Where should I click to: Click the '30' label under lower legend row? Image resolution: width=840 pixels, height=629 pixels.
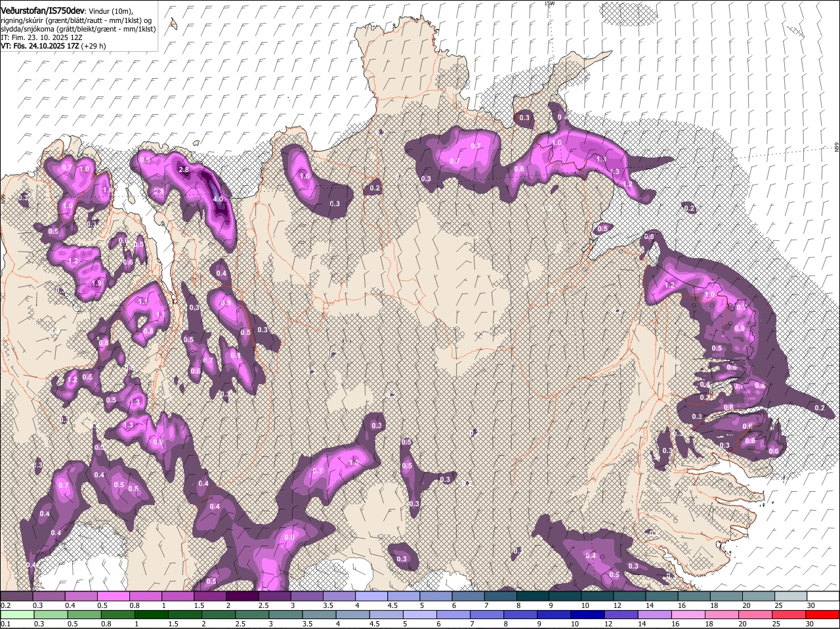tap(809, 624)
